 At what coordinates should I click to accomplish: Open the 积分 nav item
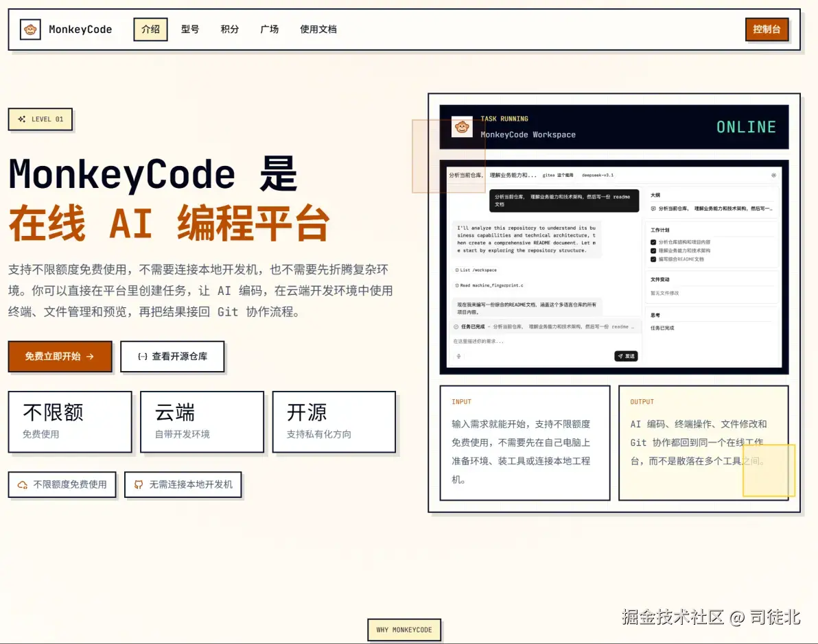coord(229,29)
